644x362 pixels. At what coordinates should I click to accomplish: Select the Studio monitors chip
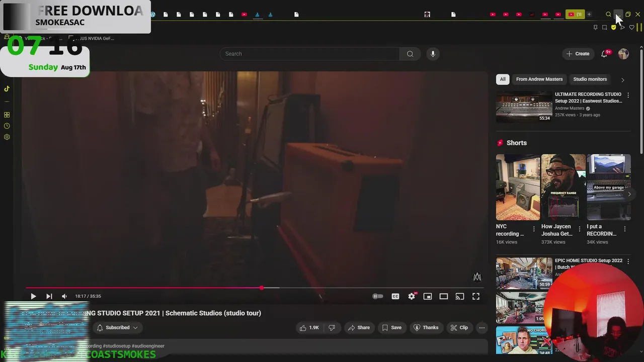pos(590,79)
